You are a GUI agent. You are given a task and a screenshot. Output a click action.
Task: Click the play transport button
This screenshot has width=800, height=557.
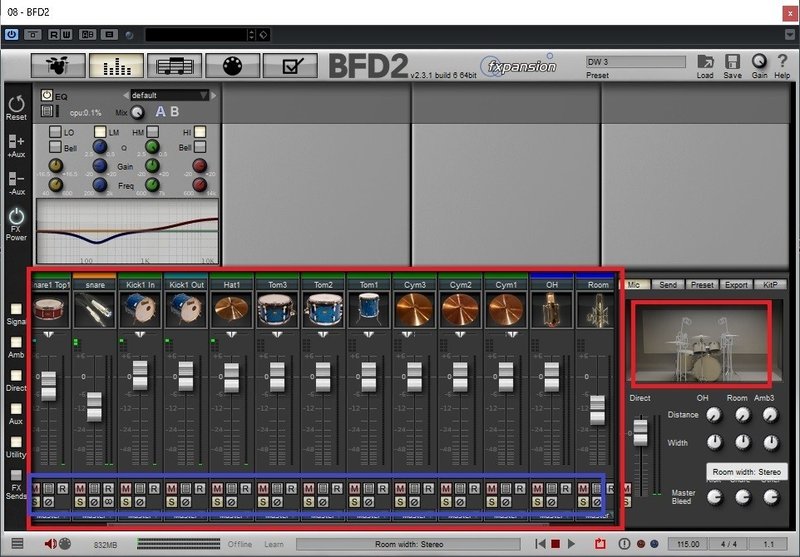[571, 544]
